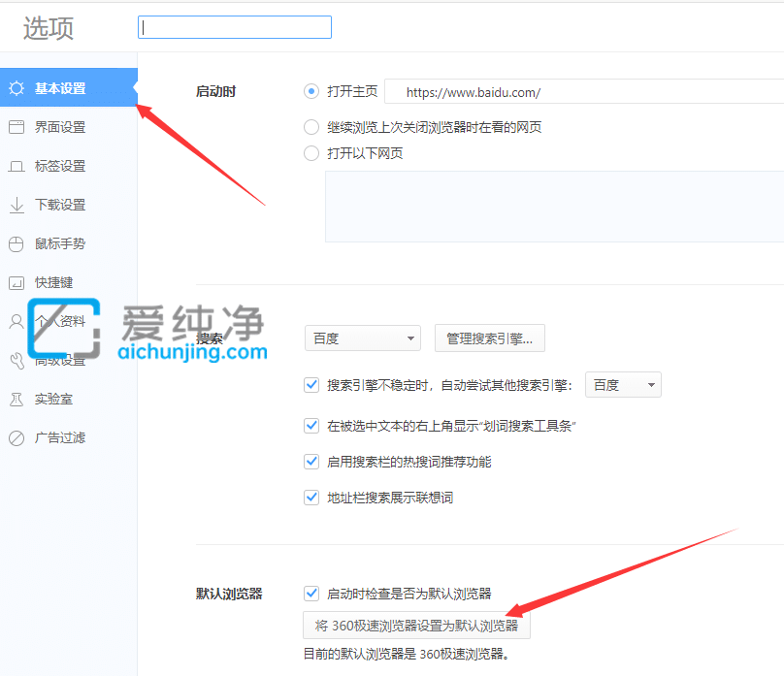Click the settings search box at top
This screenshot has width=784, height=676.
(x=234, y=27)
